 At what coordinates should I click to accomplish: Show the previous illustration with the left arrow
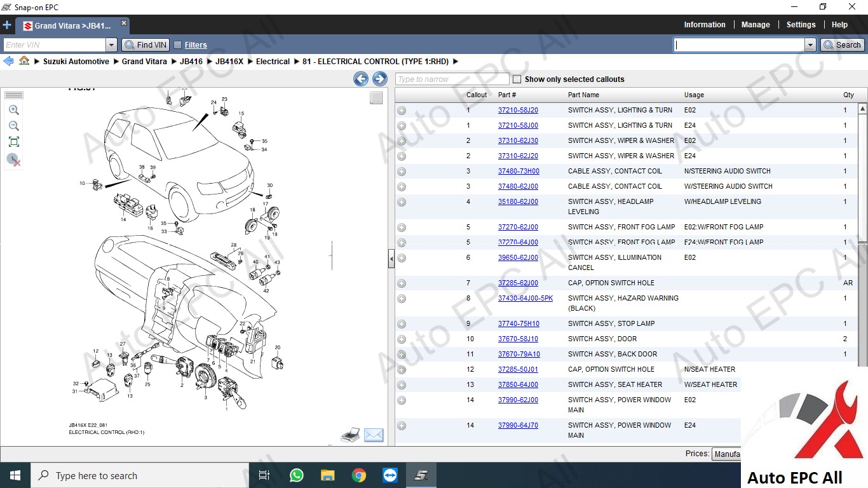tap(361, 79)
